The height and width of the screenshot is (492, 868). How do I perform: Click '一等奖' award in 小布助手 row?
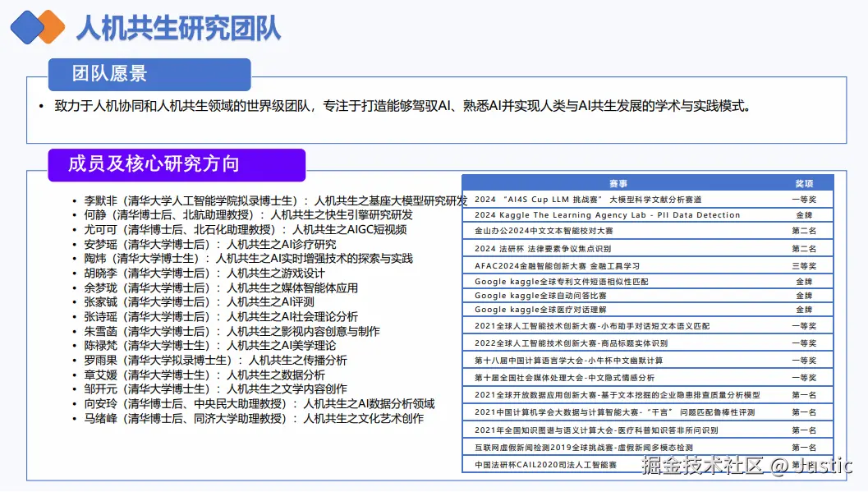coord(804,326)
